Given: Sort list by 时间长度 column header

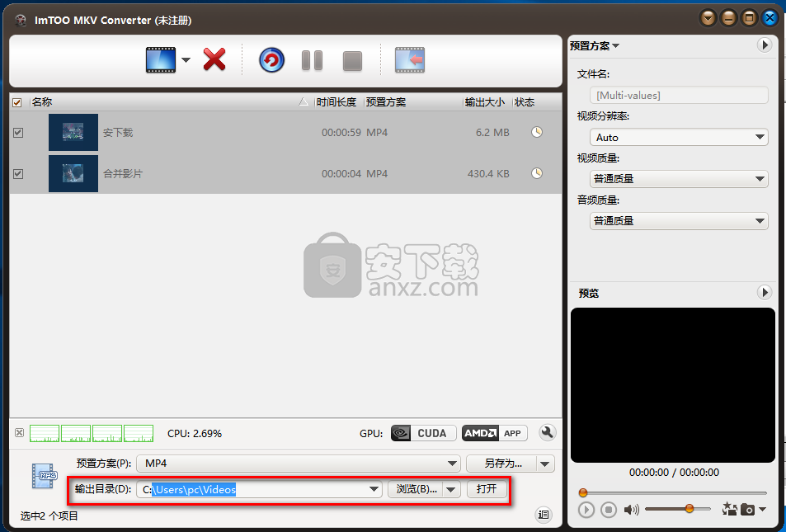Looking at the screenshot, I should click(x=337, y=102).
